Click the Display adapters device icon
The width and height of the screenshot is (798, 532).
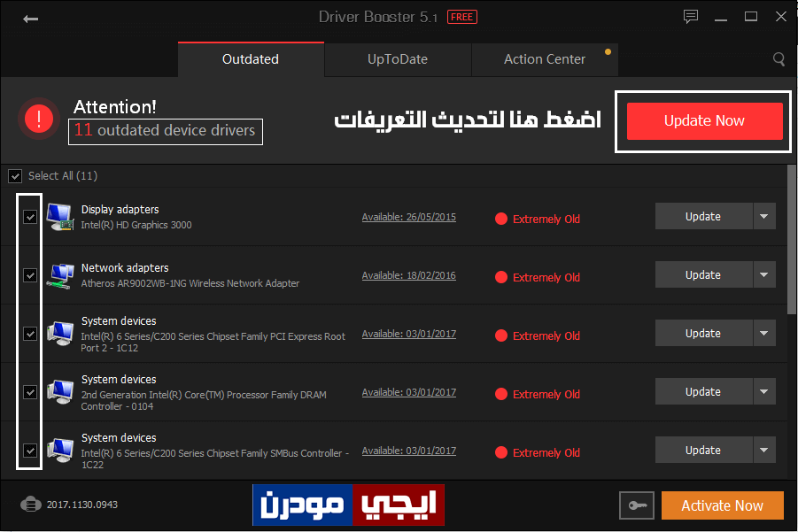point(60,217)
